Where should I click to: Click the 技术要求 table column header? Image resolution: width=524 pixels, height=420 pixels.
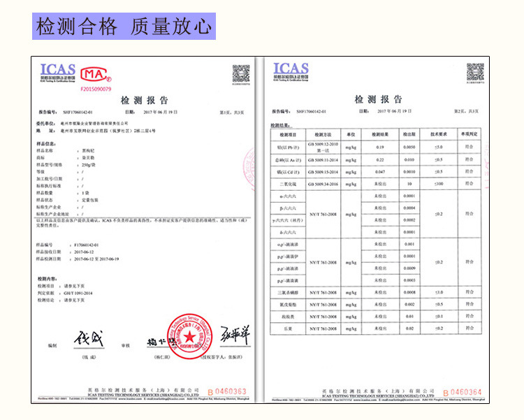(439, 134)
